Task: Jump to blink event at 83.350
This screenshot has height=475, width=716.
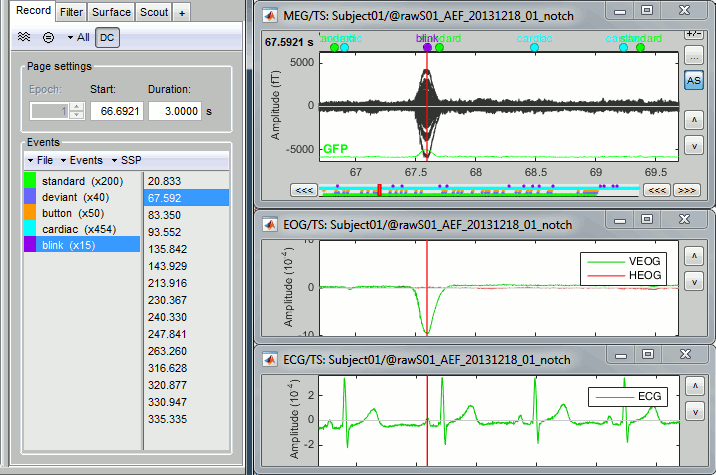Action: pos(164,215)
